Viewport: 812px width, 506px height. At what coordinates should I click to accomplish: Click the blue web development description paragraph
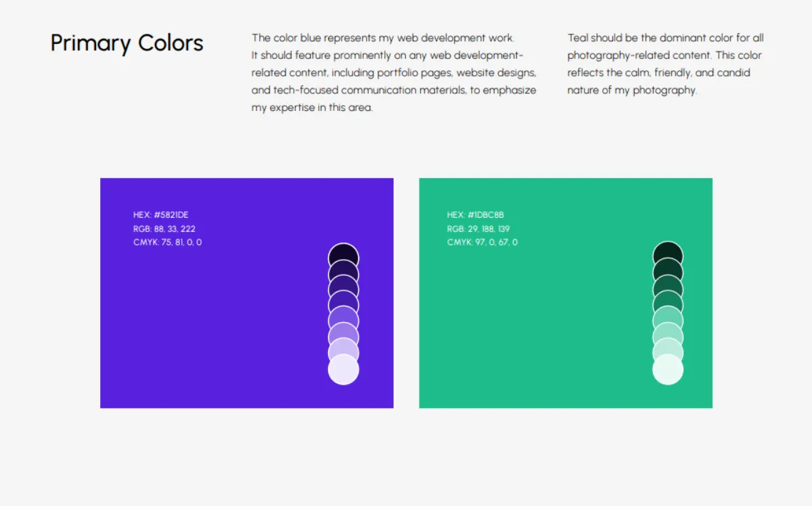(393, 72)
